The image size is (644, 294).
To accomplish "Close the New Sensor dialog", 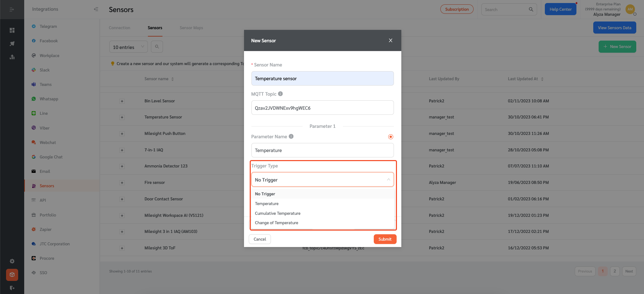I will [x=391, y=41].
